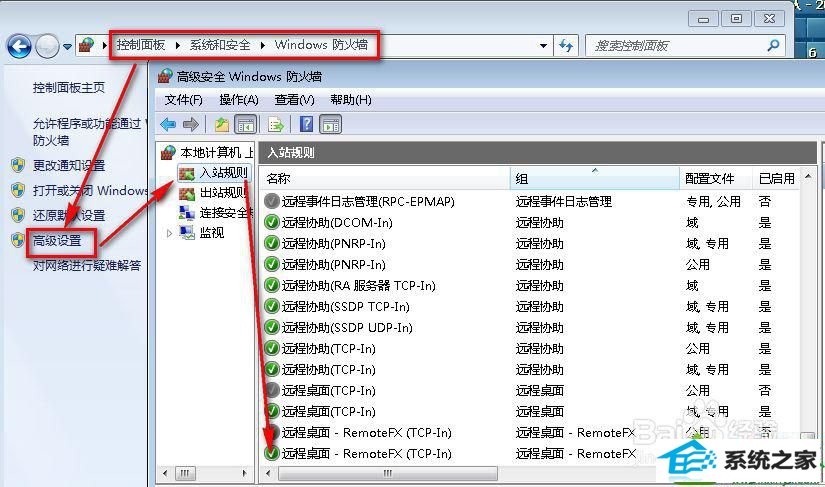The image size is (825, 487).
Task: Click shield icon beside 打开或关闭 Windows
Action: point(18,190)
